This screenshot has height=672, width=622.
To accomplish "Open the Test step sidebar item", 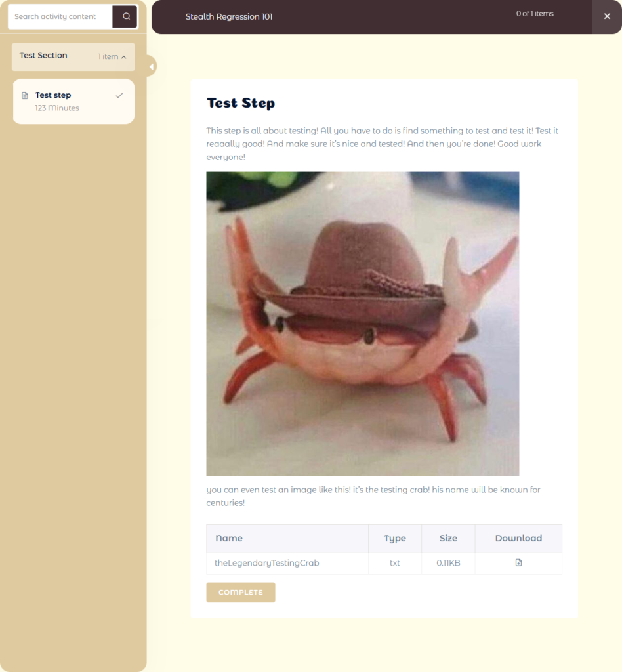I will [74, 102].
